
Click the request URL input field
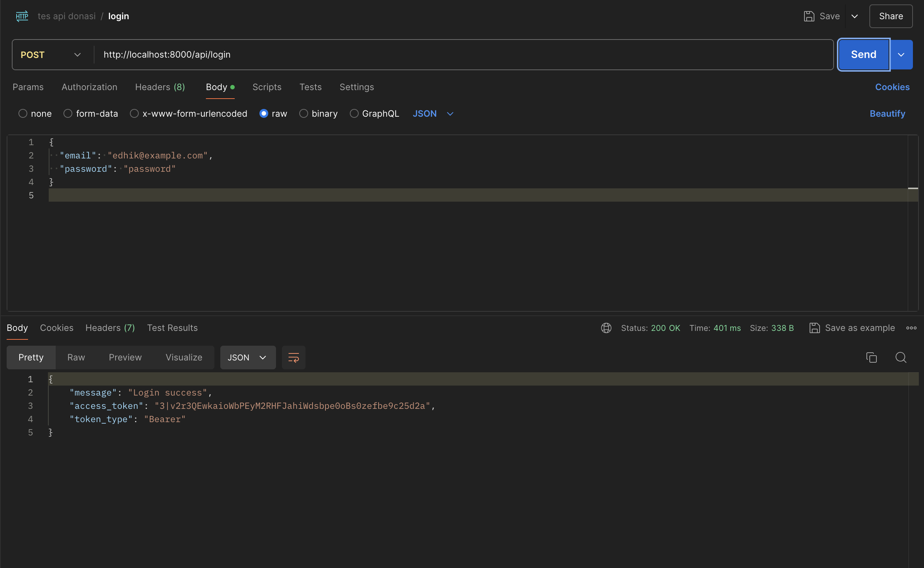click(463, 55)
